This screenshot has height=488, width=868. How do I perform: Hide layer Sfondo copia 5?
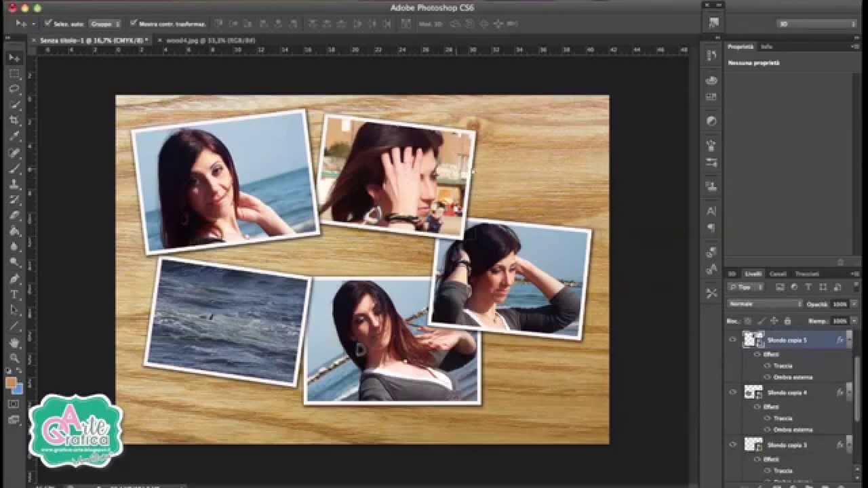click(732, 340)
